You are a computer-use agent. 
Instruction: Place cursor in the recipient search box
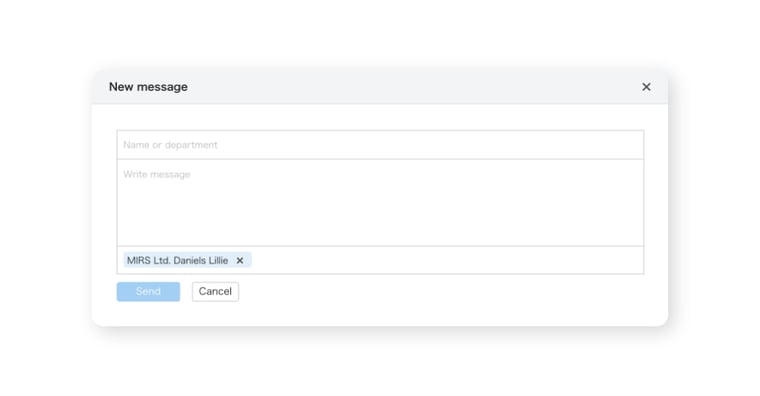380,144
